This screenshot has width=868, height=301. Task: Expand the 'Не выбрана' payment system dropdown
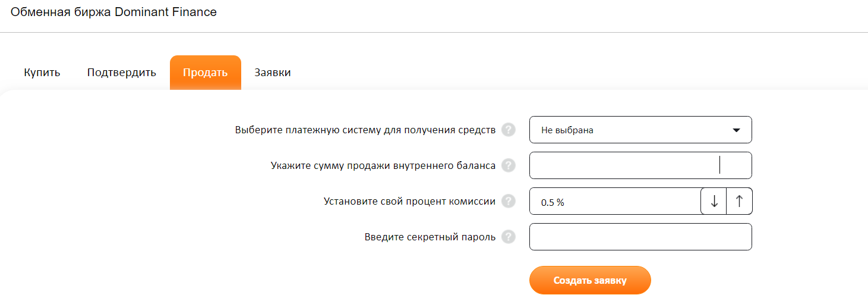pos(640,130)
